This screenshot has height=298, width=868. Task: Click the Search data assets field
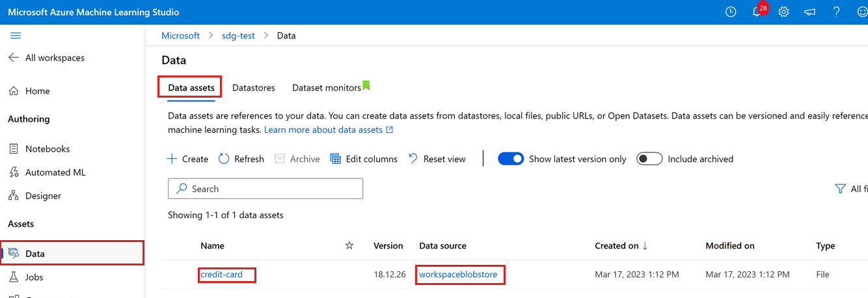click(x=265, y=189)
